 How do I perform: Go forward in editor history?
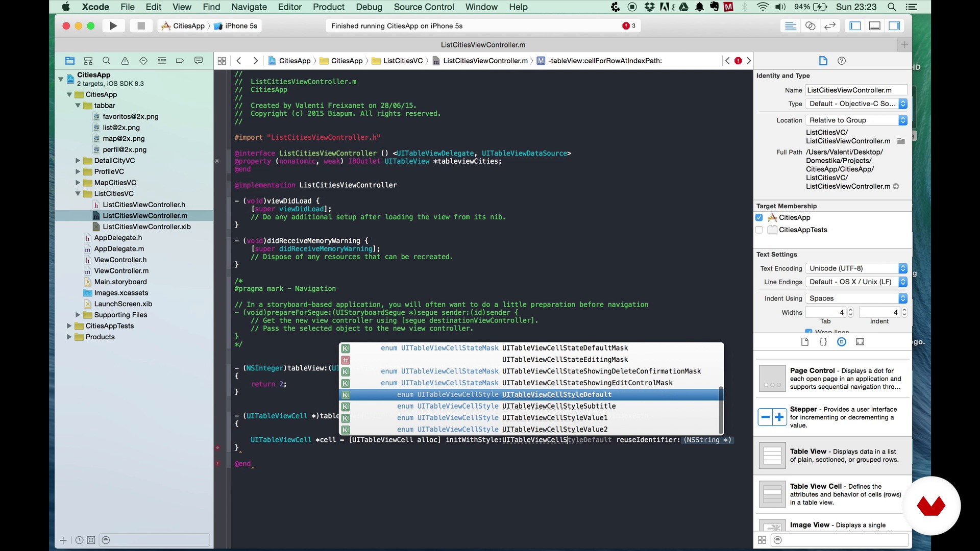(255, 61)
